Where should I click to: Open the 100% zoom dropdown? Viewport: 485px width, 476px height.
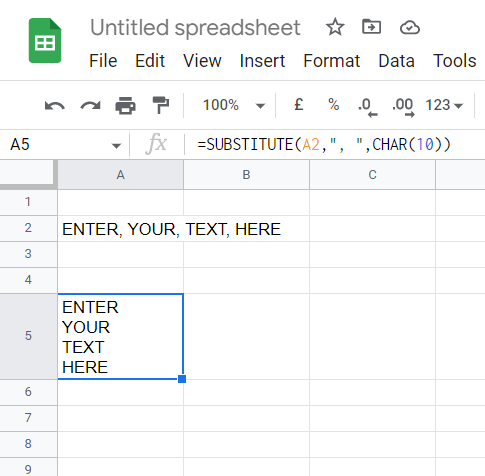point(234,105)
